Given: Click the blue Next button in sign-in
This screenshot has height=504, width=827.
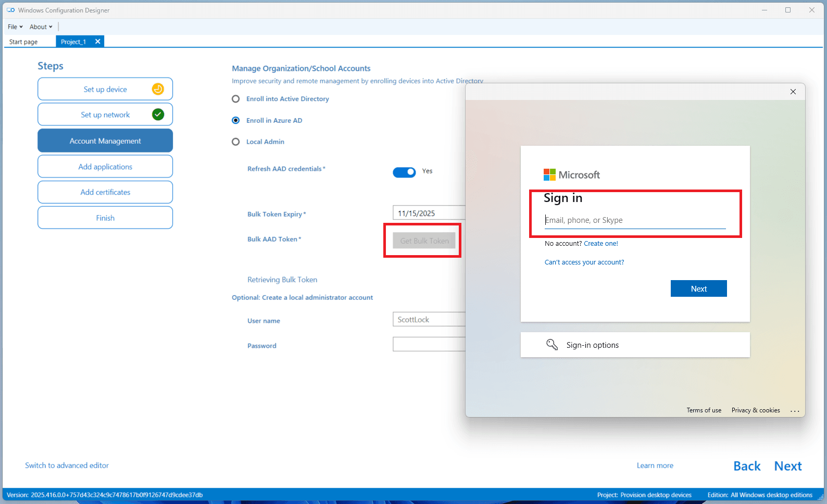Looking at the screenshot, I should [x=698, y=288].
